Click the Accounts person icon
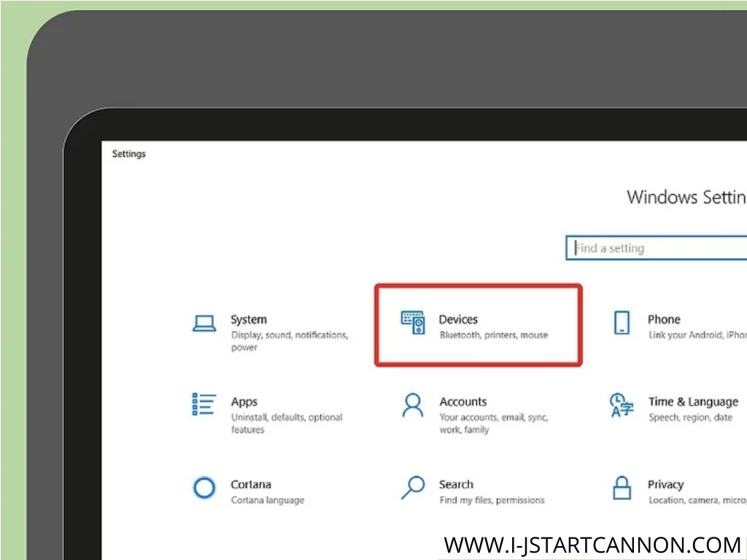 413,405
